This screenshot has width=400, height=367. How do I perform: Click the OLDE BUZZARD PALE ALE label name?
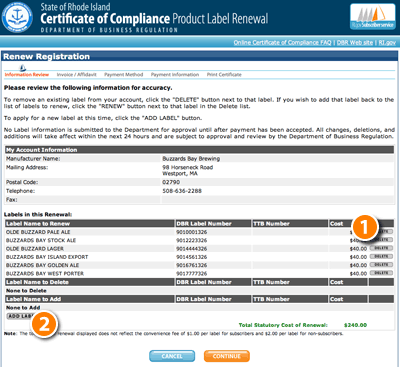pos(38,232)
